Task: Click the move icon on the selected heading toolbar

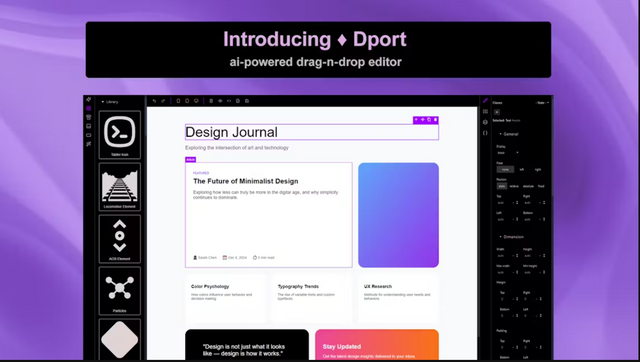Action: [x=422, y=120]
